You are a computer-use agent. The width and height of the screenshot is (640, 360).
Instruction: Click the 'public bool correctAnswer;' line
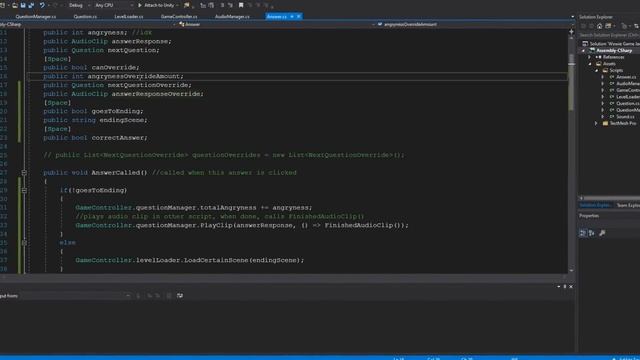point(96,138)
